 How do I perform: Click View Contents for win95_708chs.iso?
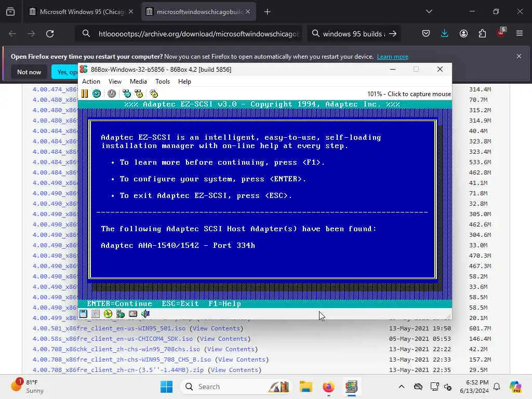coord(231,349)
